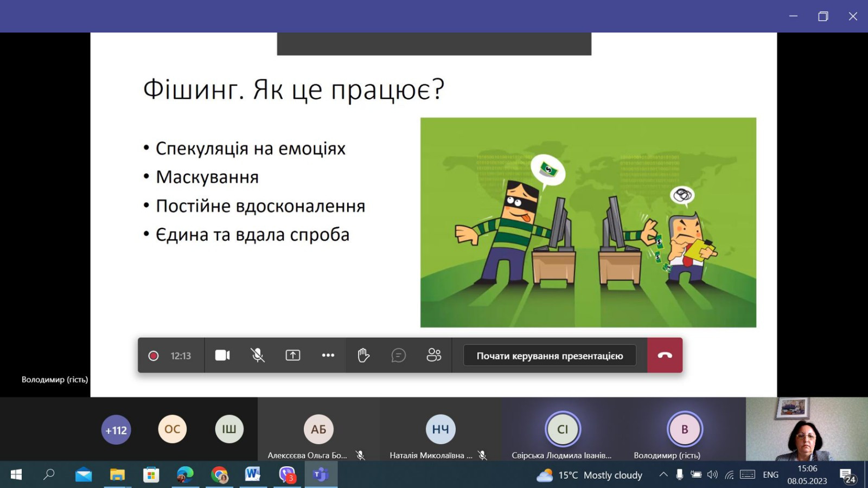The image size is (868, 488).
Task: Click Почати керування презентацією button
Action: click(550, 356)
